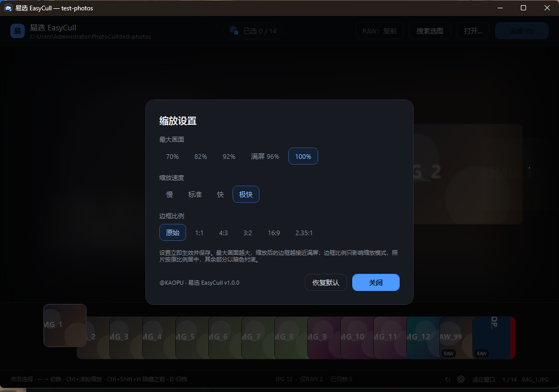Minimize the EasyCull window
This screenshot has height=392, width=559.
pos(500,8)
